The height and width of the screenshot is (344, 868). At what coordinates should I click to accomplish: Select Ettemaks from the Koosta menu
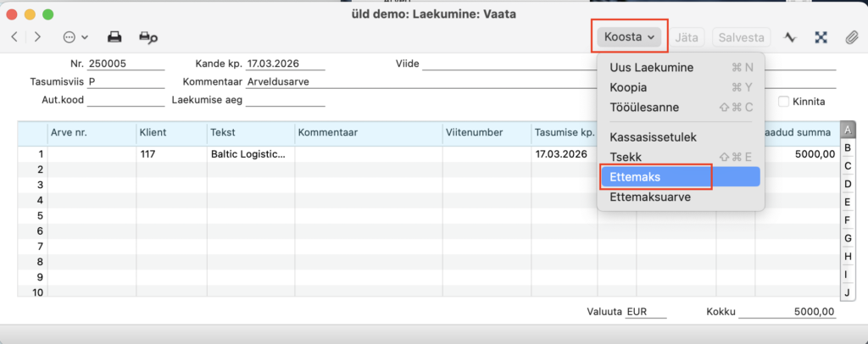coord(635,176)
